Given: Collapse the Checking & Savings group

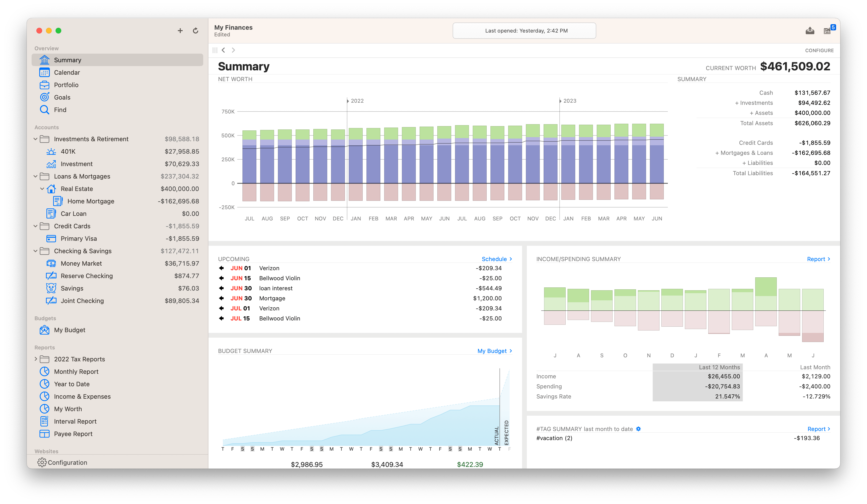Looking at the screenshot, I should (x=36, y=251).
